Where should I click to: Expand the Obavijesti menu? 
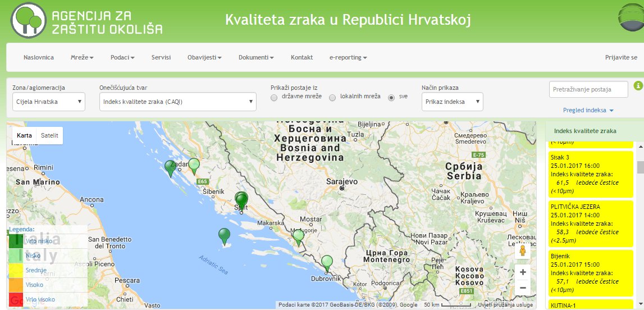[x=204, y=57]
